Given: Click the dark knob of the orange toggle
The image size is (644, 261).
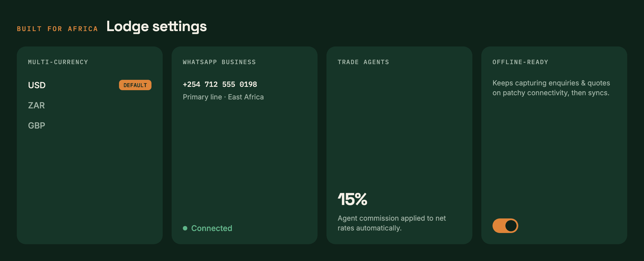Looking at the screenshot, I should 511,226.
